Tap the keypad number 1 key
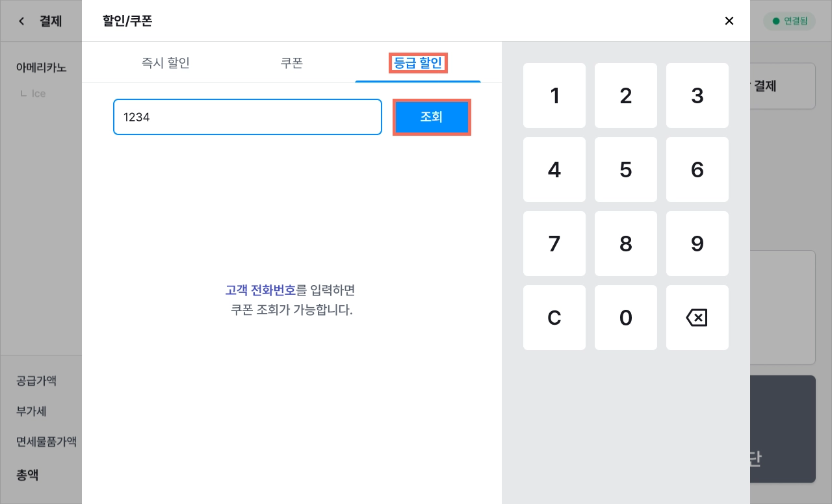Image resolution: width=832 pixels, height=504 pixels. (x=554, y=95)
